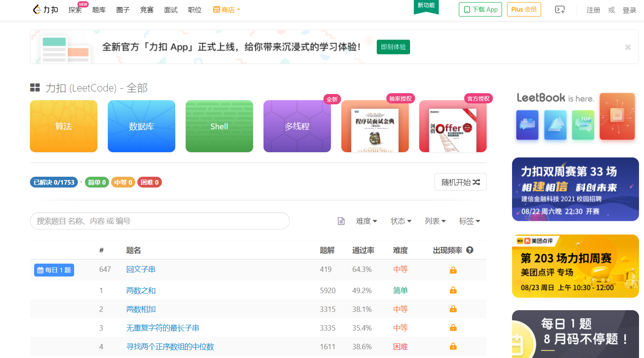Viewport: 644px width, 358px height.
Task: Open the 算法 category card
Action: click(x=64, y=126)
